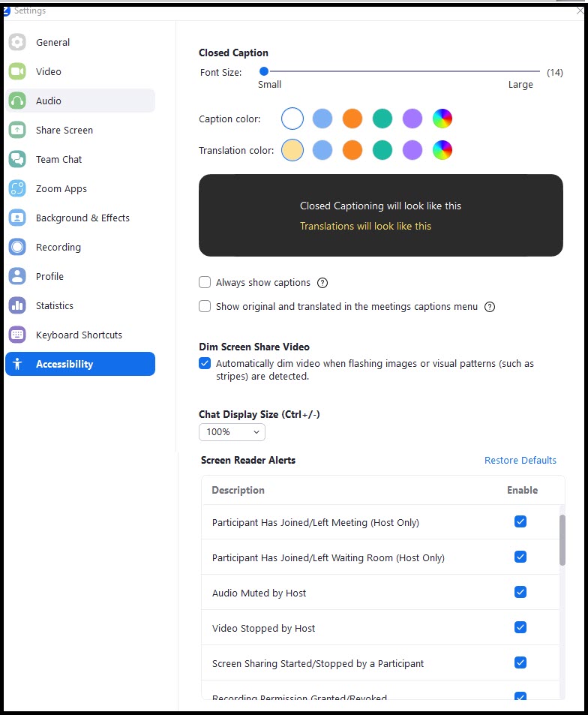The height and width of the screenshot is (715, 588).
Task: Select the Keyboard Shortcuts icon
Action: click(x=17, y=335)
